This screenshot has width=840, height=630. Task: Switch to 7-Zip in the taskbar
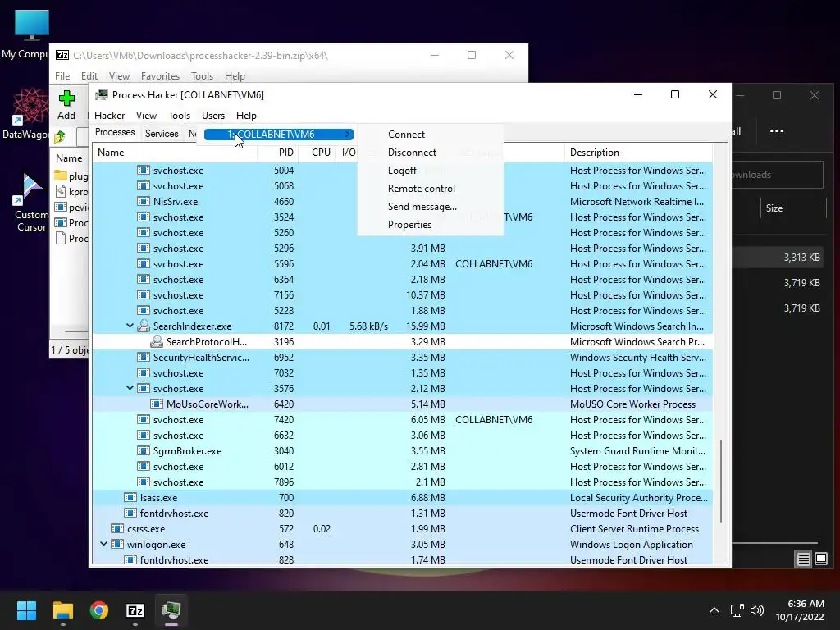(x=135, y=610)
